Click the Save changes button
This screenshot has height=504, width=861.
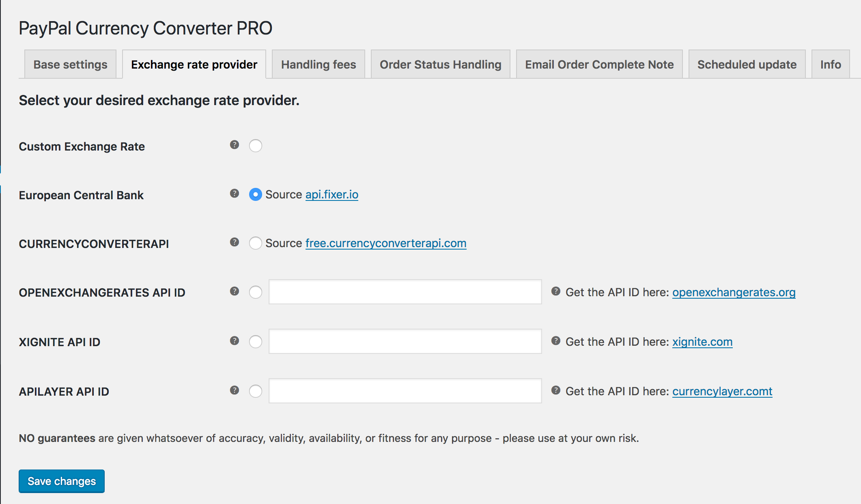coord(62,481)
